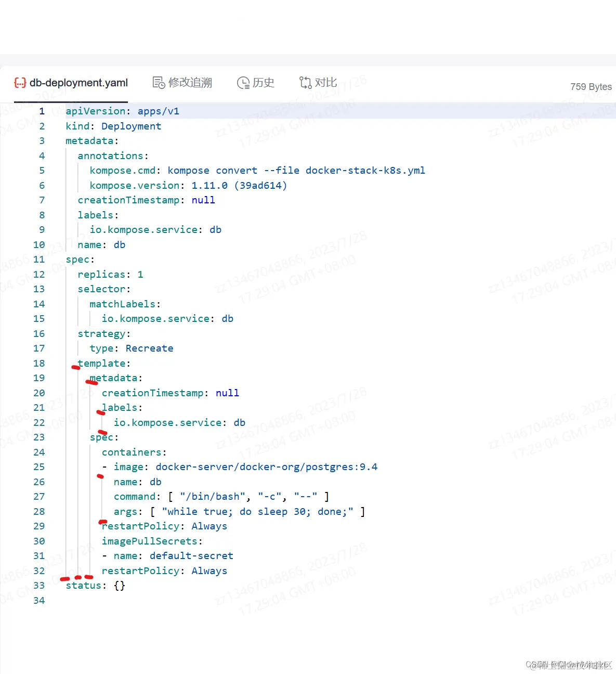Click the 'matchLabels:' line

pos(125,304)
